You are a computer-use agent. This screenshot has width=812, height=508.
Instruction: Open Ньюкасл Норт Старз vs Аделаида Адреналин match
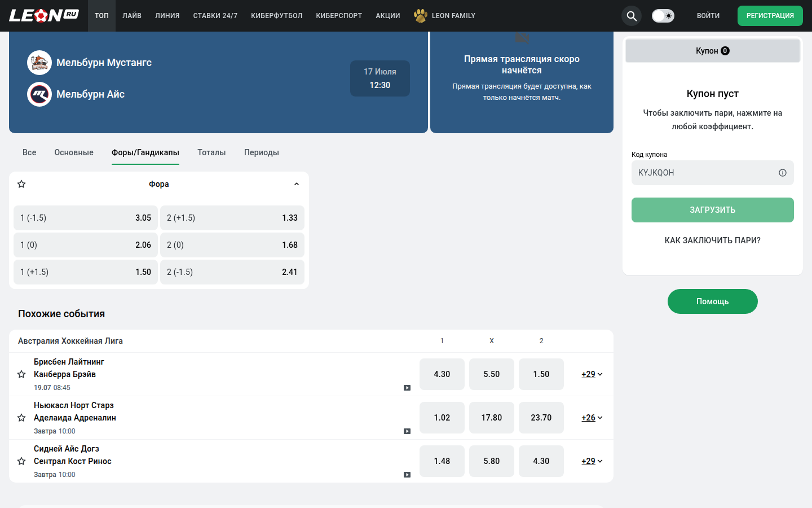coord(75,411)
